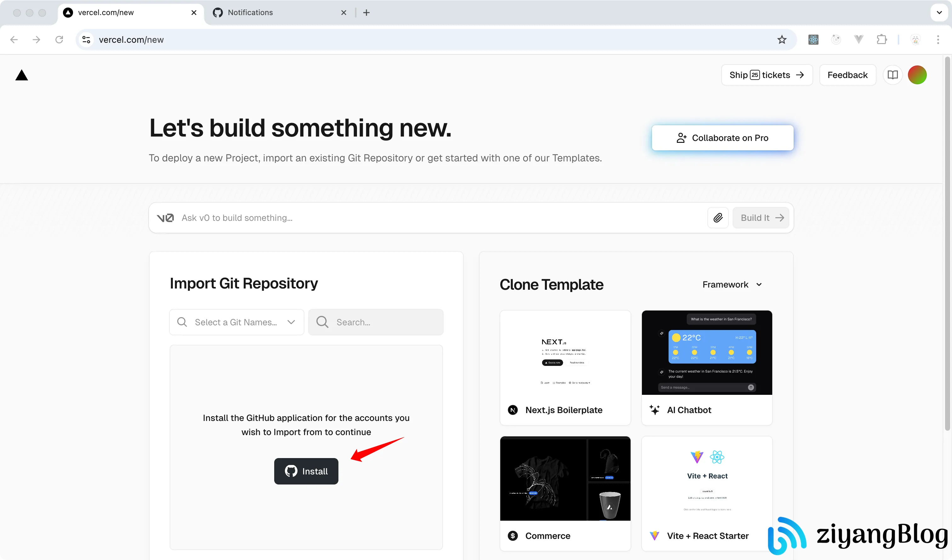Click the Chrome profile icon in toolbar
This screenshot has width=952, height=560.
click(915, 39)
